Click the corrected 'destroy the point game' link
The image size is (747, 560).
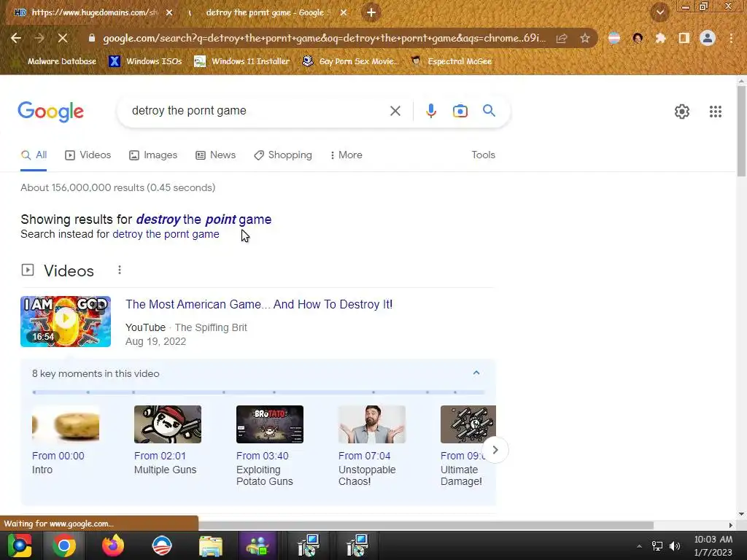coord(204,219)
